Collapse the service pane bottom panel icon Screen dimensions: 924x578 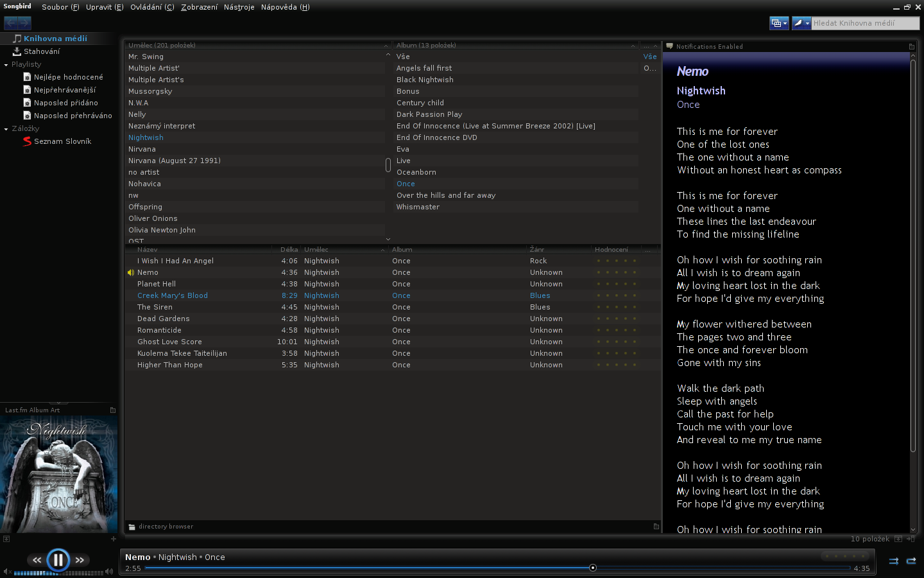6,539
